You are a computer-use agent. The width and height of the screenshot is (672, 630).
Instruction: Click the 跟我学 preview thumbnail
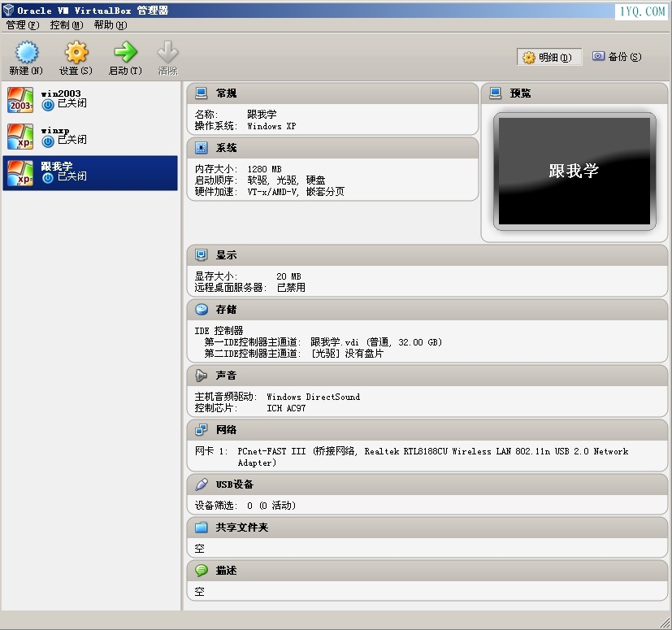tap(574, 172)
